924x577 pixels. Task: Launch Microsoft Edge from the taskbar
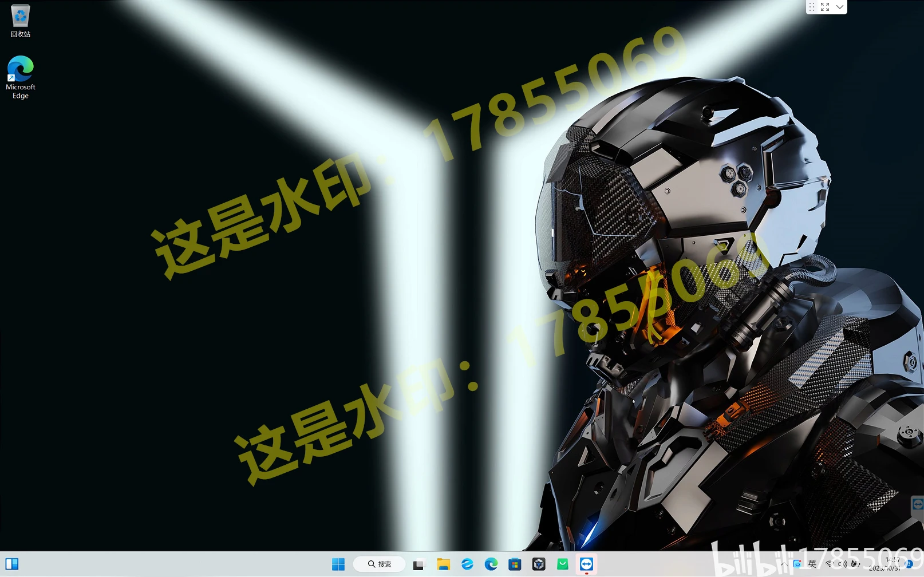coord(491,564)
